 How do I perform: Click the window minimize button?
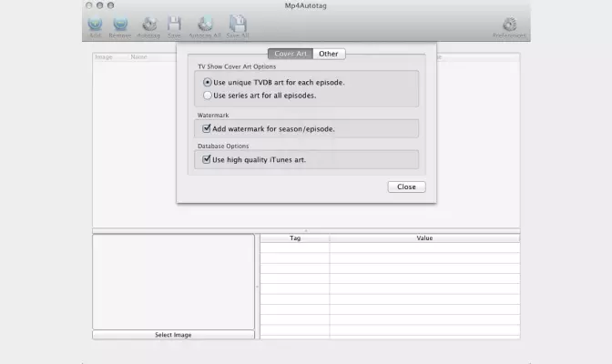tap(100, 5)
